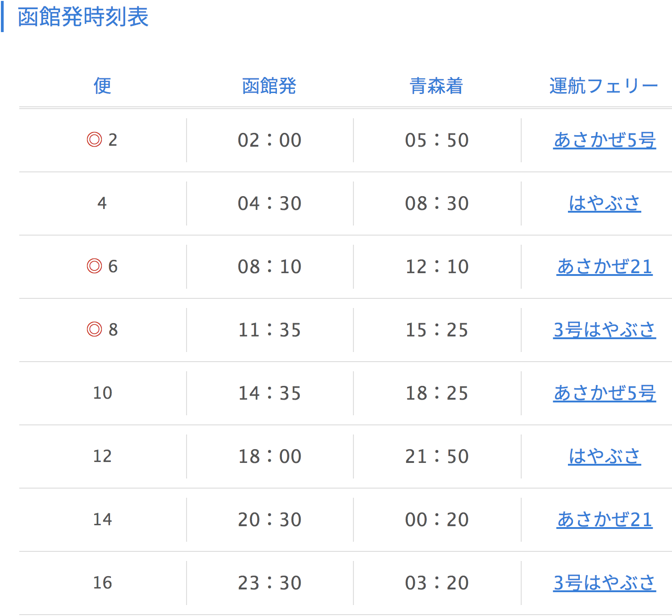The image size is (672, 616).
Task: Click the red double-circle mark beside 便 8
Action: tap(94, 329)
